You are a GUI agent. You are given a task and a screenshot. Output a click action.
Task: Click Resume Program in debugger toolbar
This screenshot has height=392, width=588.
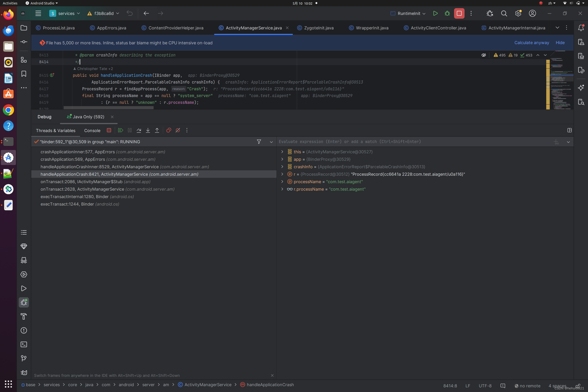pyautogui.click(x=120, y=130)
